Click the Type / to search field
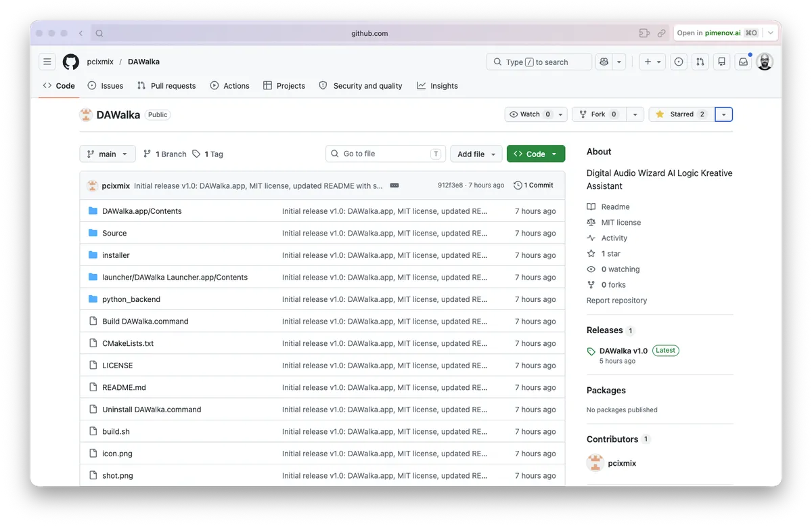Image resolution: width=812 pixels, height=526 pixels. (539, 62)
